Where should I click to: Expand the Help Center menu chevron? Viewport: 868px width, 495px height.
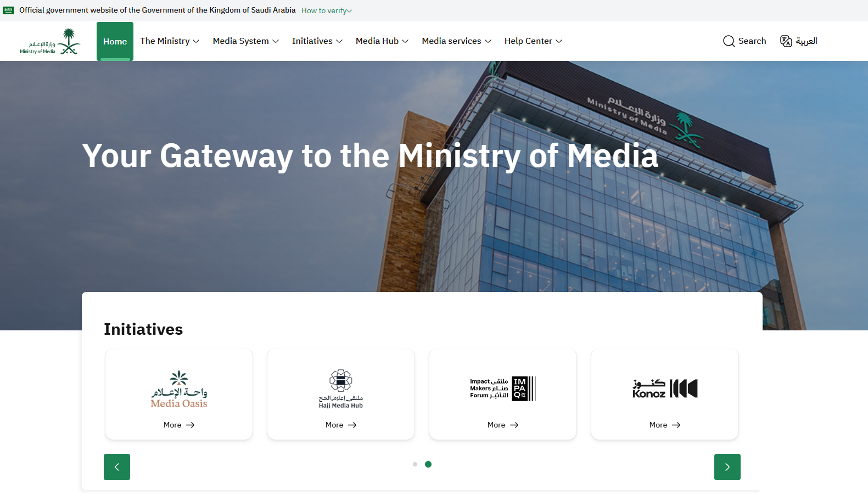coord(559,41)
